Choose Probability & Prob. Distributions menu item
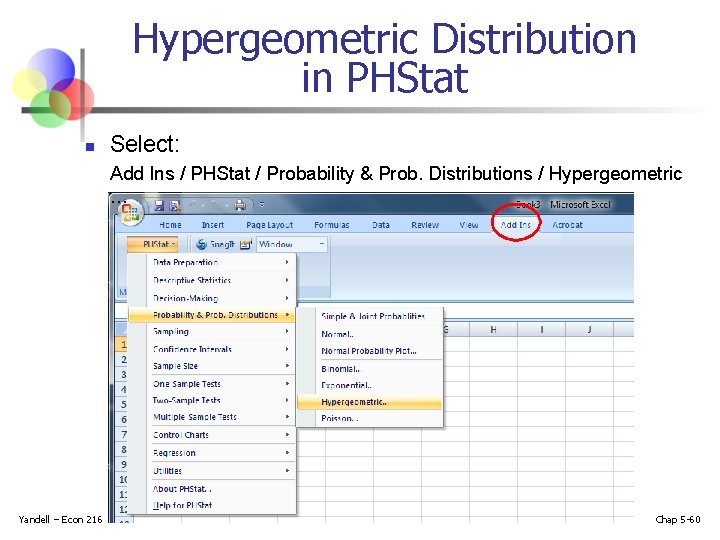 212,315
